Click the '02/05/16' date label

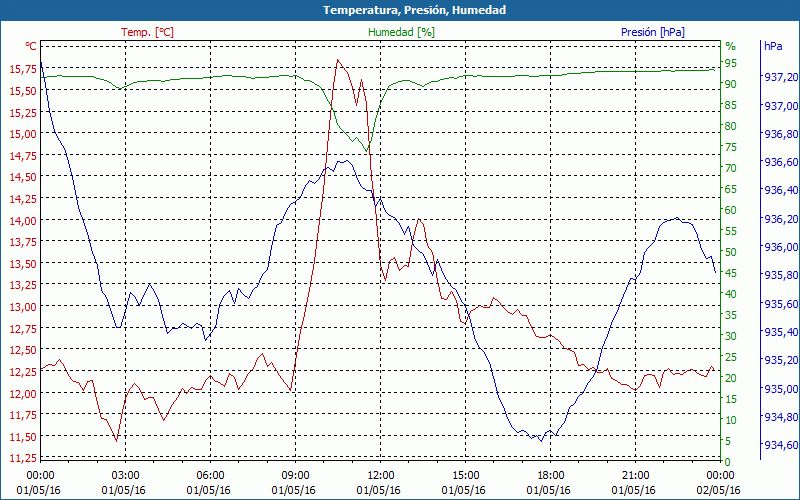coord(718,490)
